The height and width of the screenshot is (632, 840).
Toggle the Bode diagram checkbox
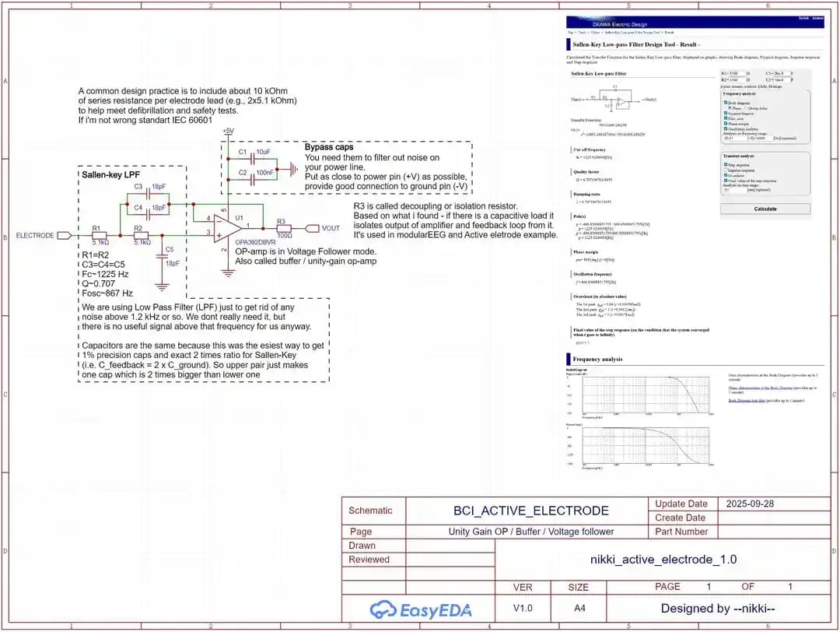[726, 102]
